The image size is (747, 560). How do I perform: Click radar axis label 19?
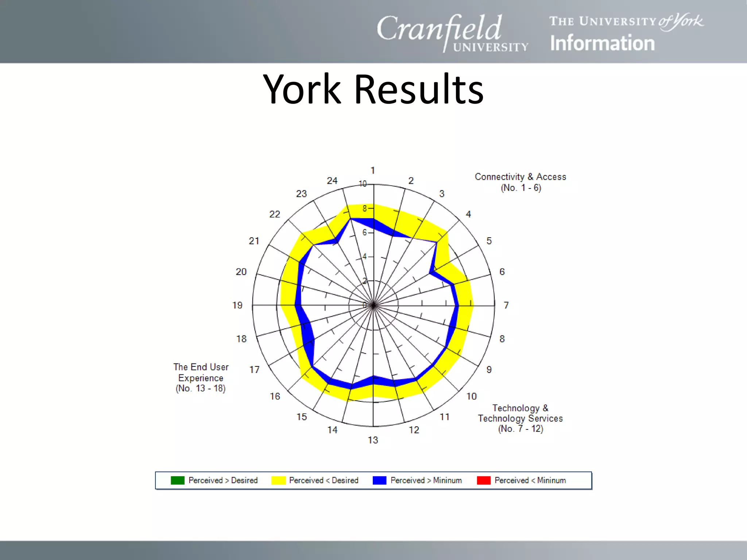pos(237,305)
